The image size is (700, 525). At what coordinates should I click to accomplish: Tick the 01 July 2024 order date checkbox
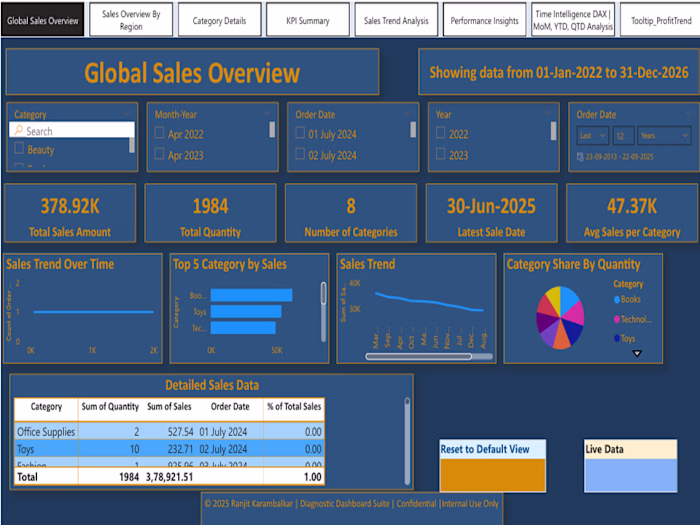pos(300,133)
